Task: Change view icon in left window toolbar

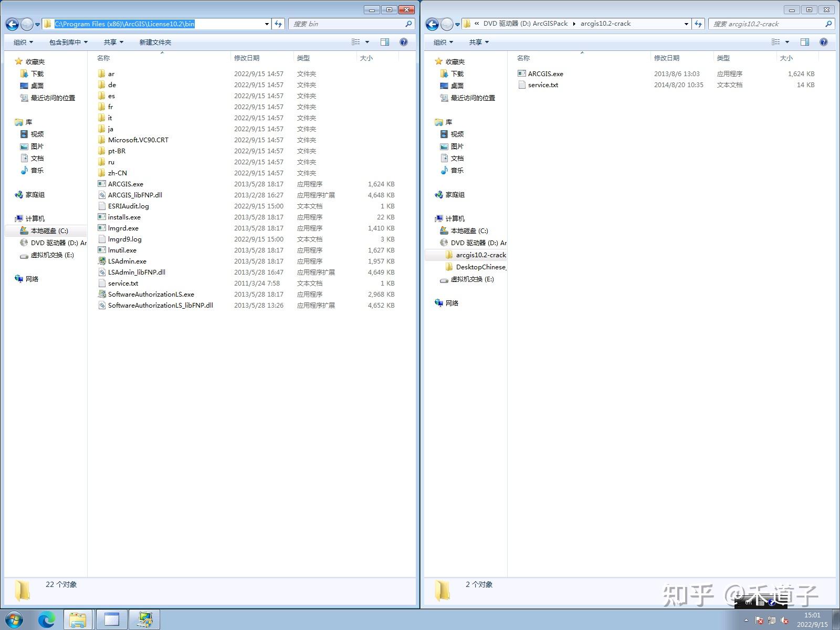Action: (x=356, y=42)
